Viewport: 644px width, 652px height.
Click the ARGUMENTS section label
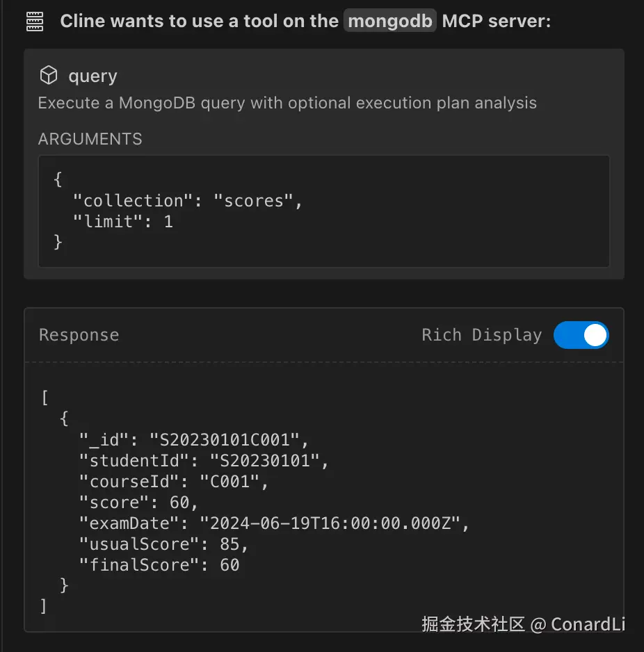(90, 139)
